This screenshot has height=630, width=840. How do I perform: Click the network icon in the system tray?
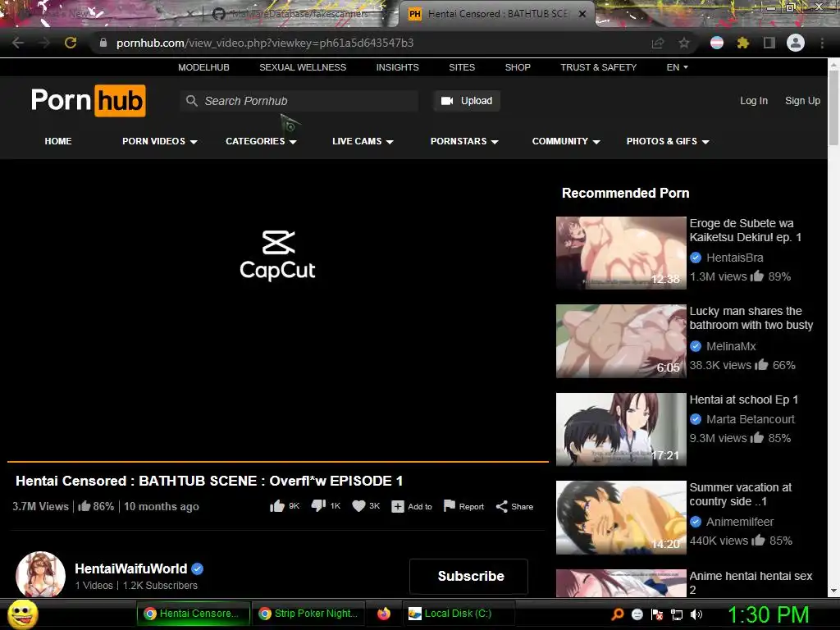[x=677, y=615]
